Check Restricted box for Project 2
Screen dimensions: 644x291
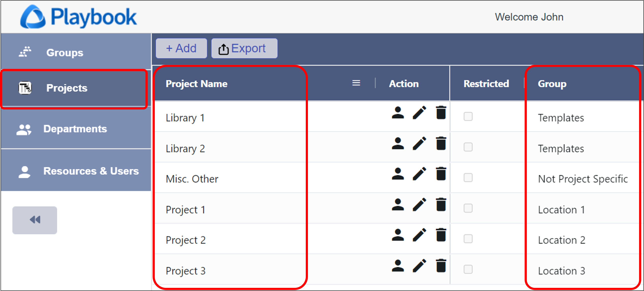click(468, 239)
